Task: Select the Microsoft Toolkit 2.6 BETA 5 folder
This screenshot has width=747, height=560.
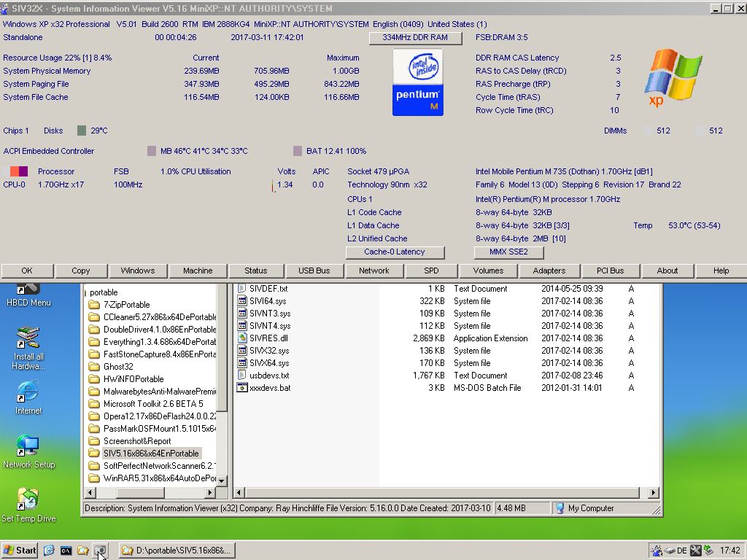Action: click(x=153, y=404)
